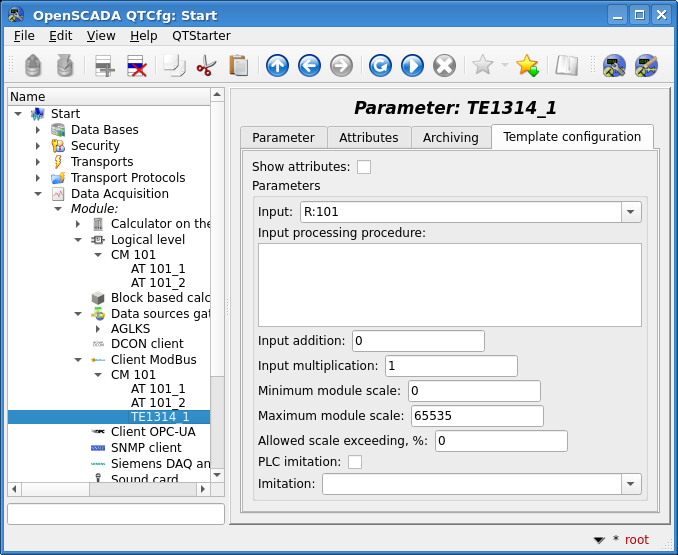
Task: Click the scissors Cut icon
Action: click(x=206, y=66)
